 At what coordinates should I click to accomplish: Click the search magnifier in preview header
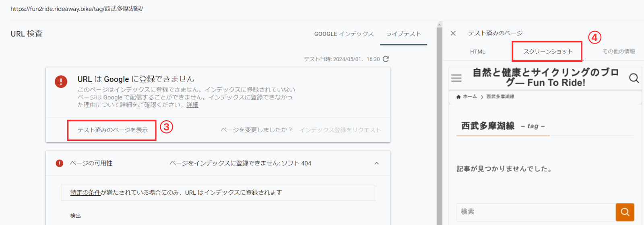[x=634, y=78]
